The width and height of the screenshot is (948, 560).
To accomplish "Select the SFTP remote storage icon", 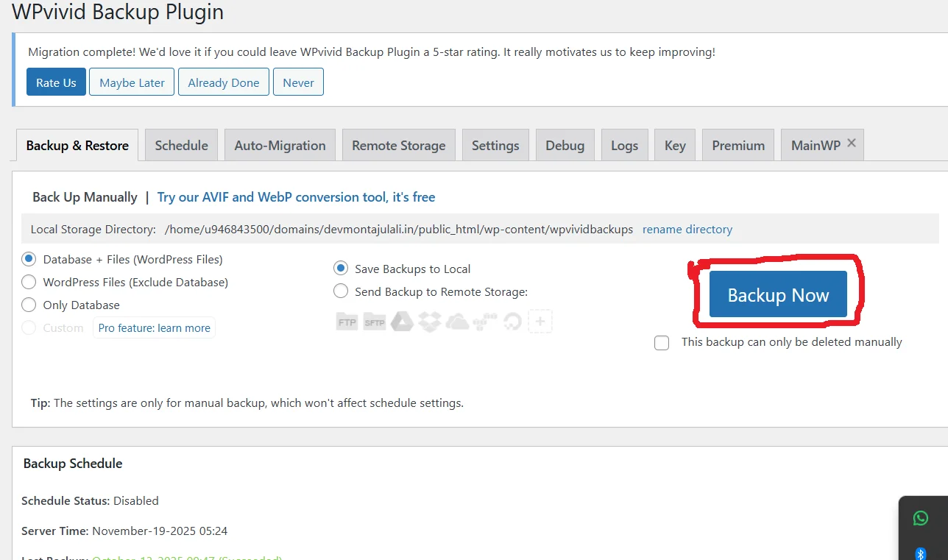I will tap(375, 322).
